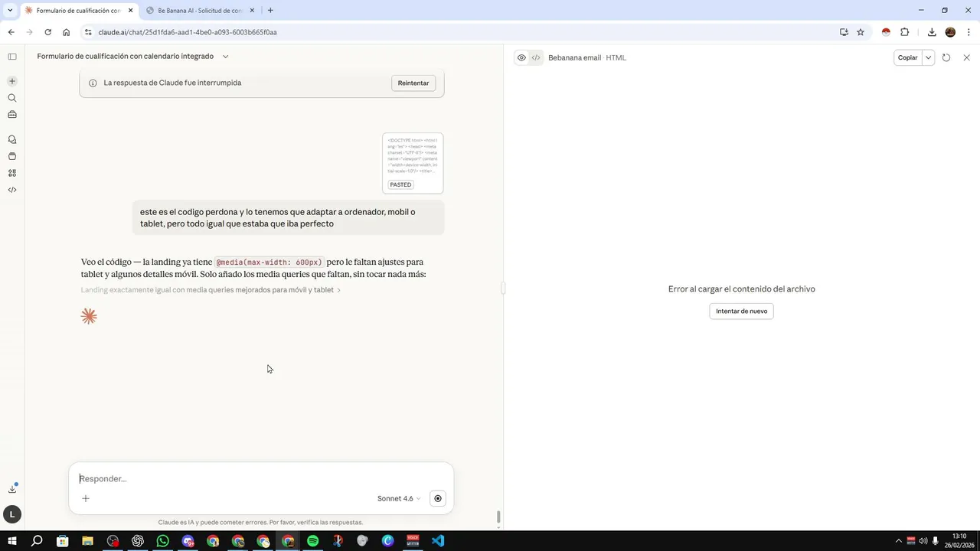Install app icon in address bar
980x551 pixels.
[844, 32]
